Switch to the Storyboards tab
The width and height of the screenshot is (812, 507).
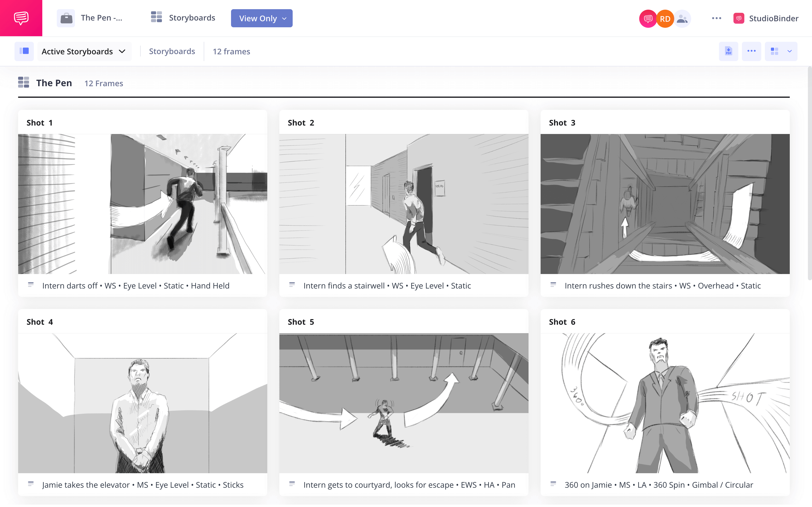pyautogui.click(x=172, y=51)
